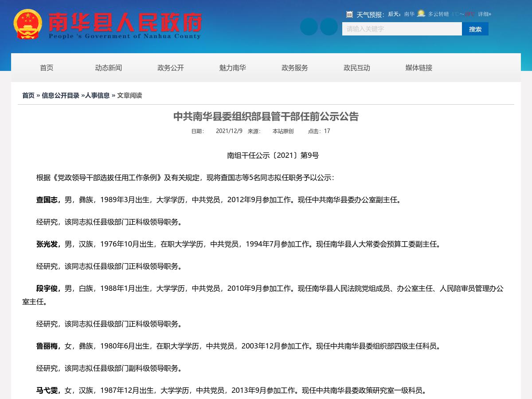The image size is (532, 399).
Task: Click the line 经研究，该同志拟任县级部门副科级领导职务
Action: point(110,368)
